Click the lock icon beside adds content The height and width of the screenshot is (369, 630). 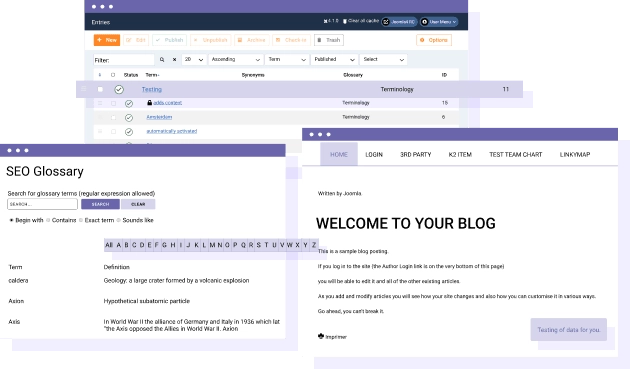tap(149, 102)
